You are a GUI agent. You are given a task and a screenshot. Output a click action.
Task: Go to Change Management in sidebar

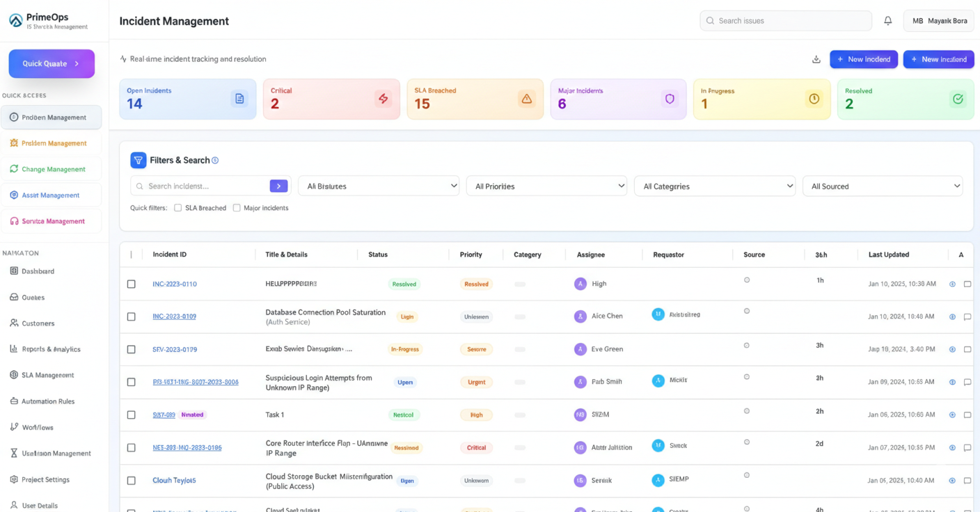click(52, 169)
